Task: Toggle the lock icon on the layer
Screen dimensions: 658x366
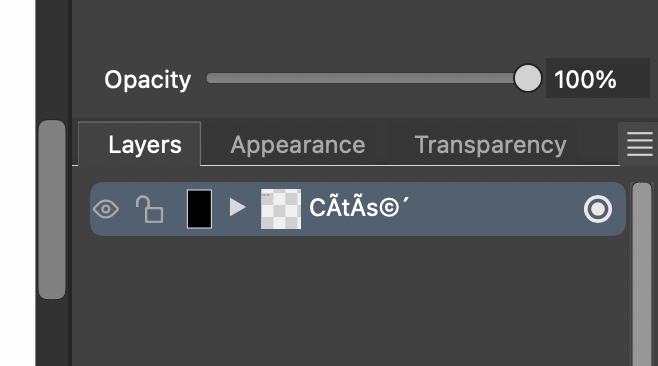Action: pyautogui.click(x=149, y=209)
